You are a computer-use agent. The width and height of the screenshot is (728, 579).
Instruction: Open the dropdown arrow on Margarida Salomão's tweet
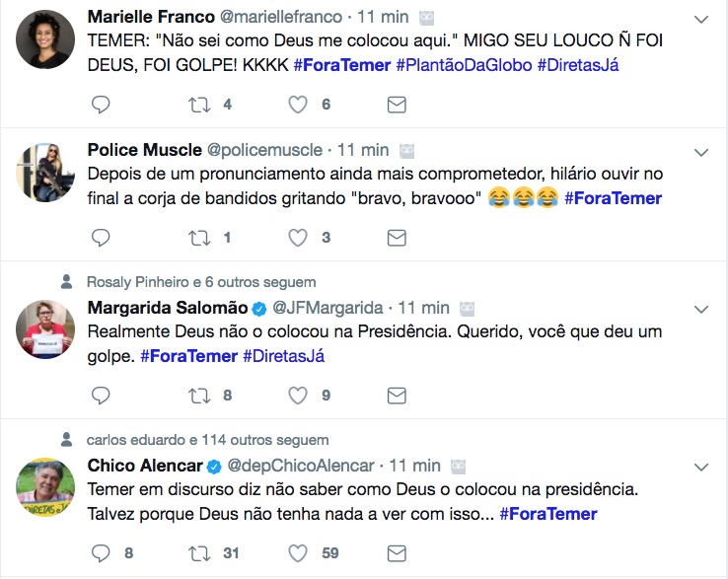[x=701, y=310]
